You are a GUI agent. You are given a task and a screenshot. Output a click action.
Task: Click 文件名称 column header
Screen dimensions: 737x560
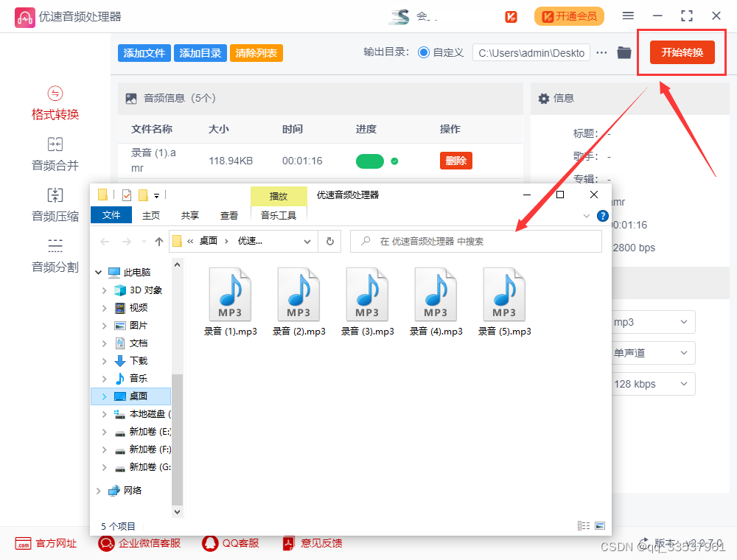coord(151,129)
